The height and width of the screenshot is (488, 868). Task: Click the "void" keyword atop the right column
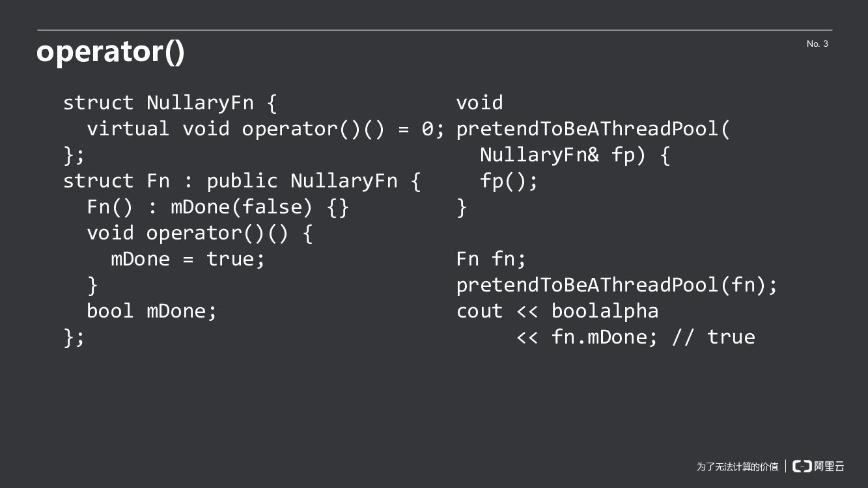480,103
